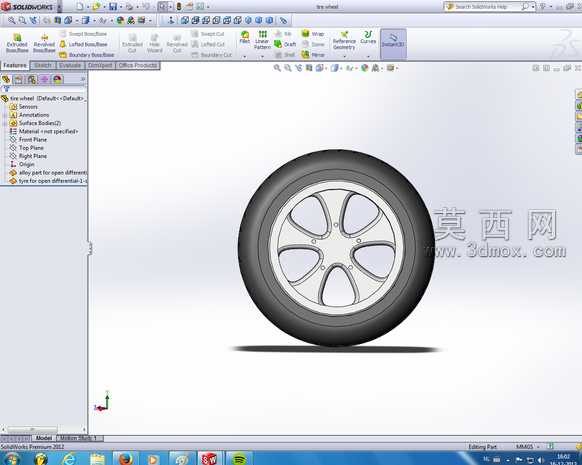This screenshot has height=465, width=582.
Task: Switch to the Office Products tab
Action: [x=138, y=65]
